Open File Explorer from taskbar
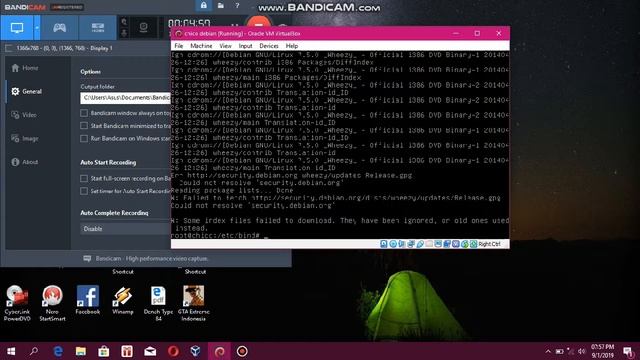The image size is (640, 360). 81,351
